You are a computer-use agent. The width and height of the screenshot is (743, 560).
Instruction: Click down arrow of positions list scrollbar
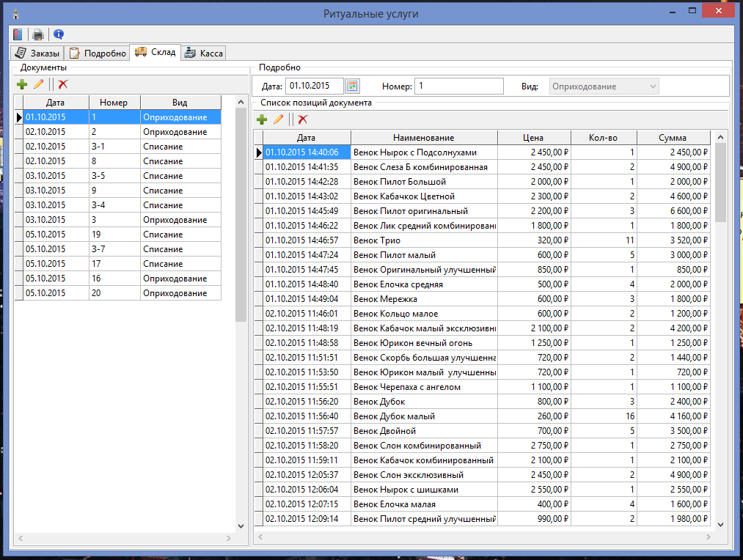pos(721,525)
